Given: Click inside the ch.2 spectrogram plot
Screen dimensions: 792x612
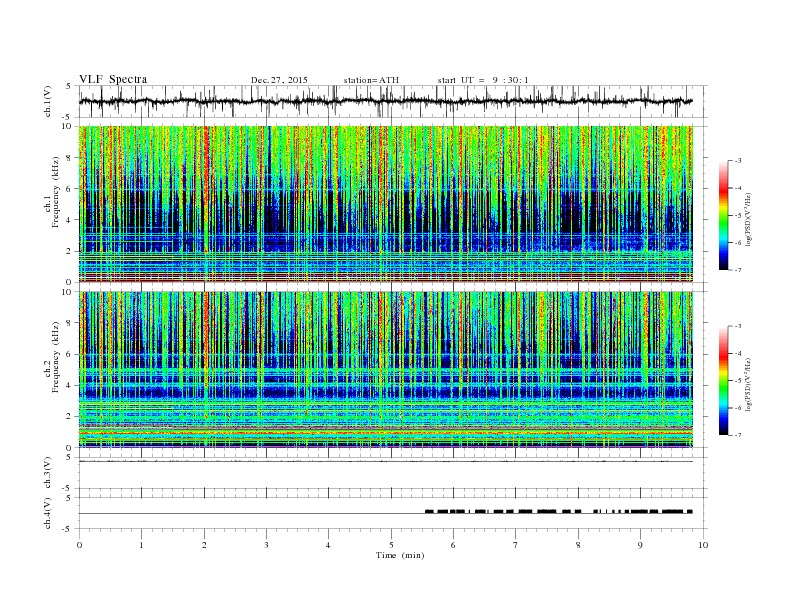Looking at the screenshot, I should [386, 369].
